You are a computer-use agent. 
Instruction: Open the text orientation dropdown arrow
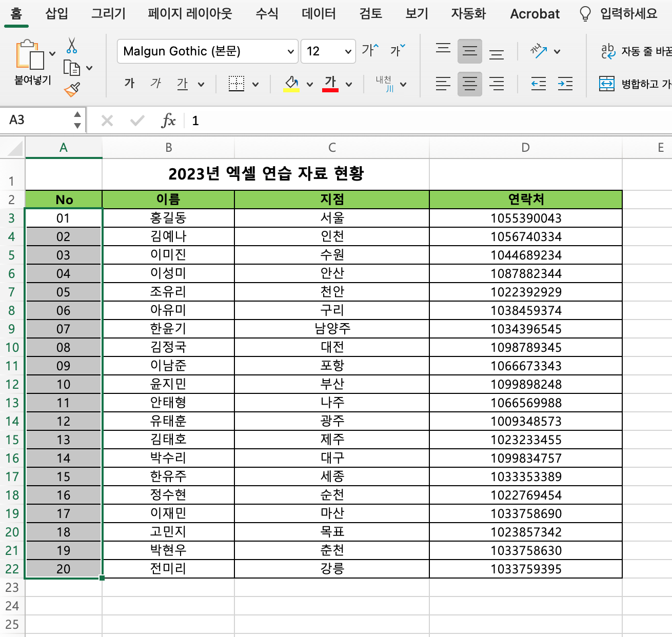(x=557, y=51)
